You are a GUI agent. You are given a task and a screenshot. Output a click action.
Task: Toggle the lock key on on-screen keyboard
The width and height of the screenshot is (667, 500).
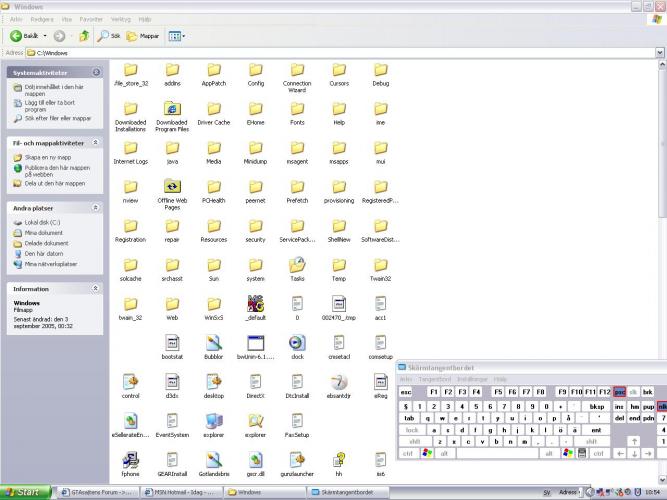[412, 430]
